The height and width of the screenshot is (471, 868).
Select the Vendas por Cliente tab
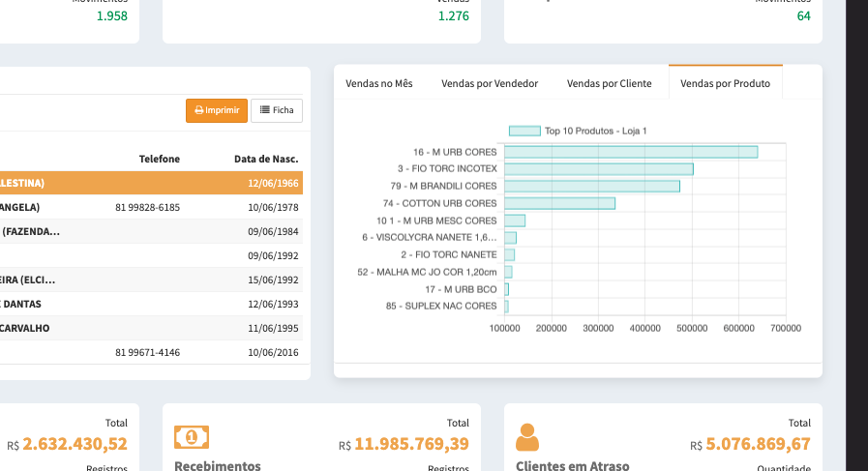pos(610,83)
